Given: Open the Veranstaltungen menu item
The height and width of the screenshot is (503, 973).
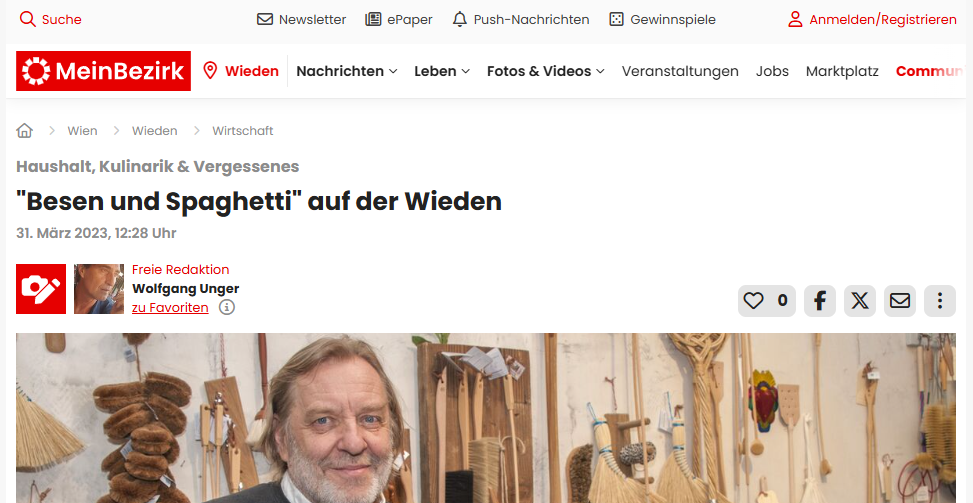Looking at the screenshot, I should pyautogui.click(x=680, y=71).
